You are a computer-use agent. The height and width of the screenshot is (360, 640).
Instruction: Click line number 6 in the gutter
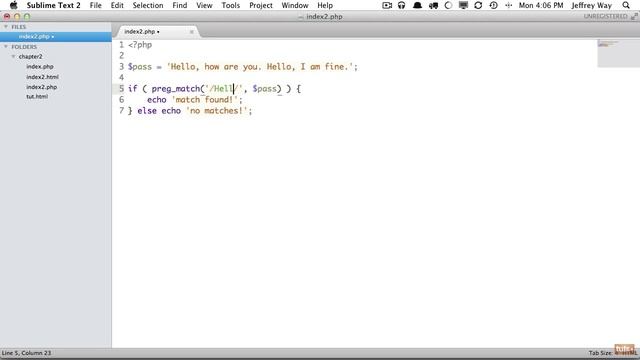(121, 100)
